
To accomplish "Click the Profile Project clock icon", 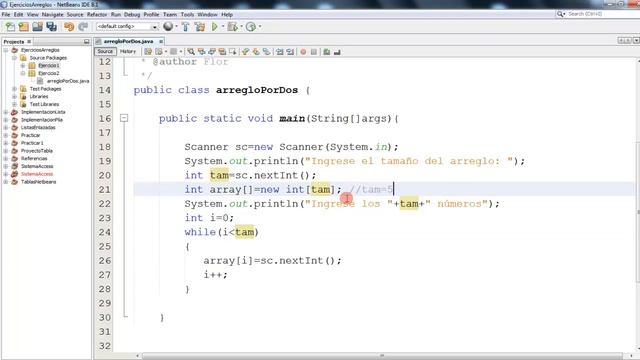I will coord(251,27).
